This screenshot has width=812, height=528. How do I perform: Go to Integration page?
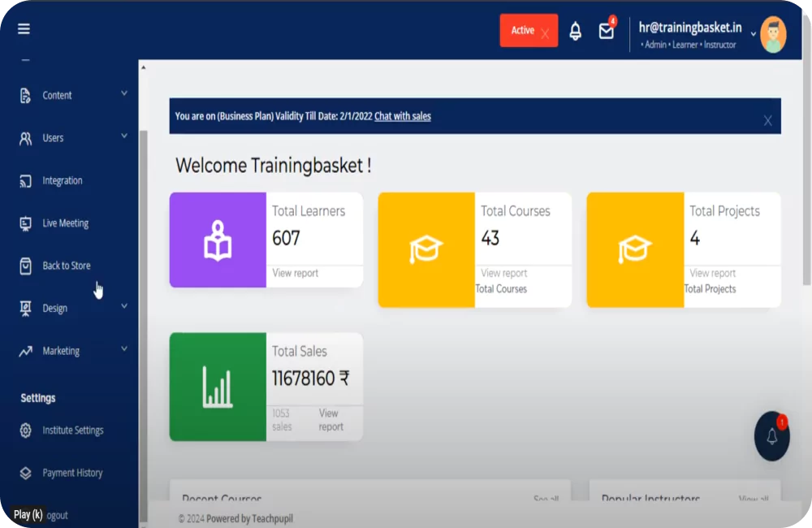pos(63,180)
